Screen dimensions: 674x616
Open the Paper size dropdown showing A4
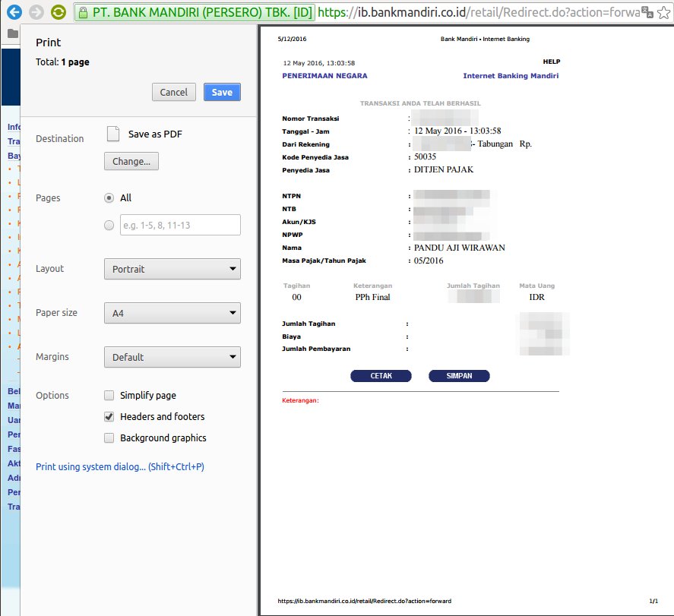tap(172, 313)
